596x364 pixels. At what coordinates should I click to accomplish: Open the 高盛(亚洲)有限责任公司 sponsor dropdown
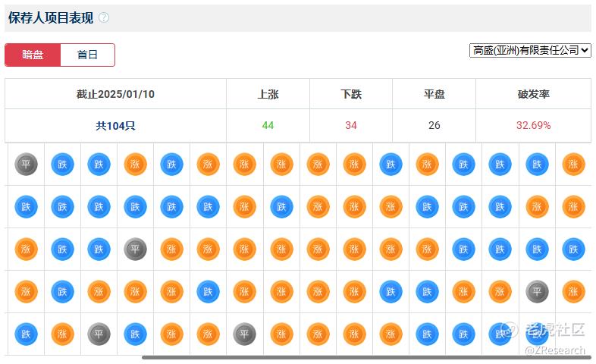click(530, 50)
